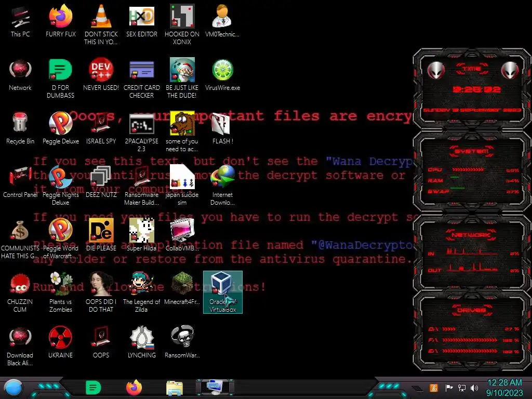This screenshot has width=532, height=399.
Task: Select the OOPS desktop shortcut
Action: pos(101,343)
